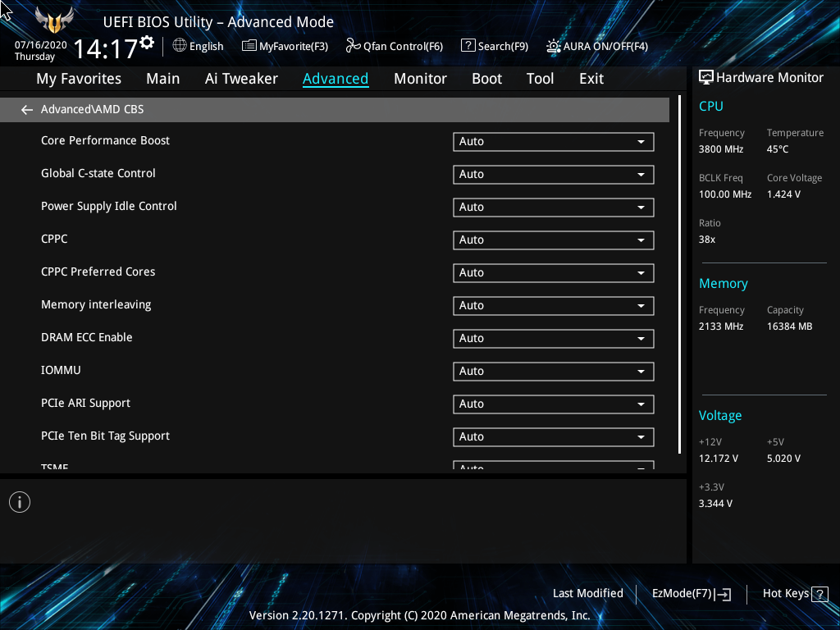Image resolution: width=840 pixels, height=630 pixels.
Task: Click the 100.00 MHz BCLK value
Action: pyautogui.click(x=725, y=194)
